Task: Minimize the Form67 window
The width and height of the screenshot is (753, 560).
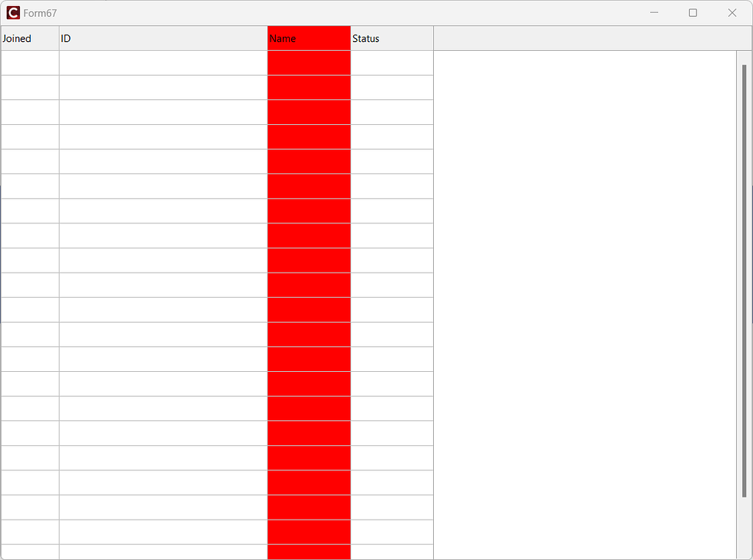Action: (x=654, y=12)
